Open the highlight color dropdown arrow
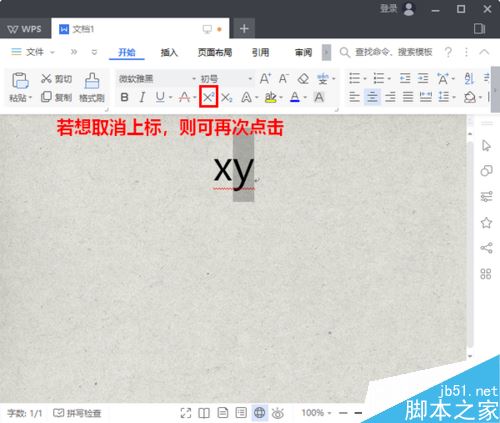Image resolution: width=500 pixels, height=423 pixels. 281,98
